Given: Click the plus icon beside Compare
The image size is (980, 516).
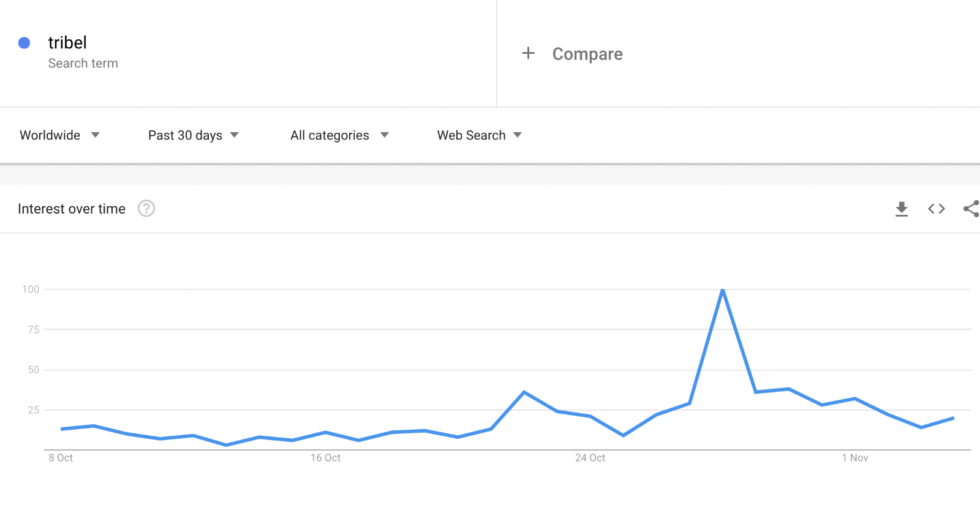Looking at the screenshot, I should click(528, 53).
